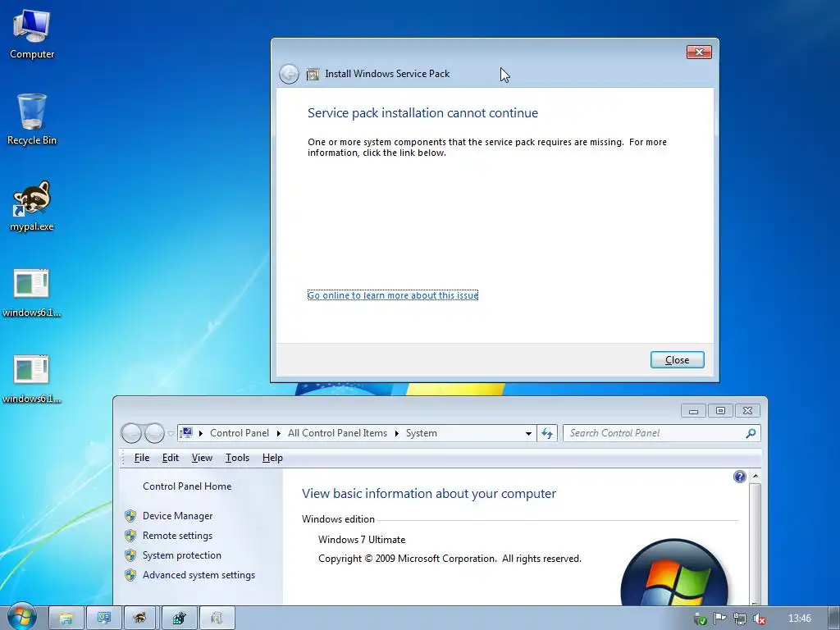
Task: Open Mypal browser taskbar button
Action: point(140,619)
